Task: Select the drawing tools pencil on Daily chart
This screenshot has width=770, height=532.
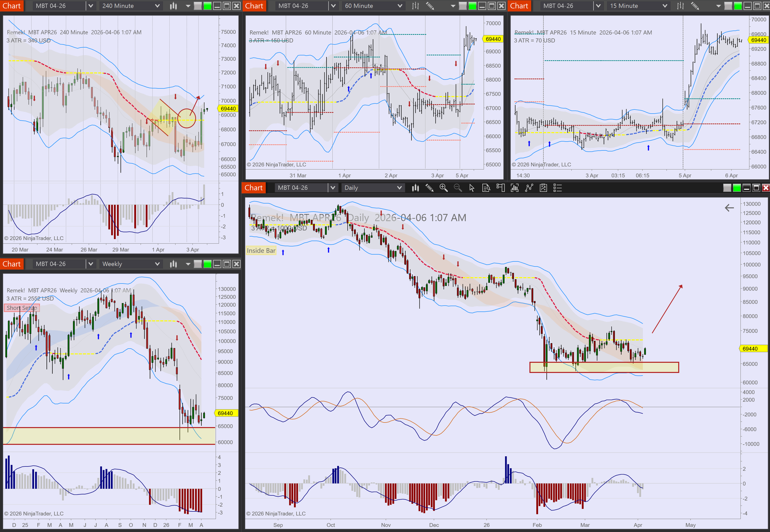Action: click(x=429, y=188)
